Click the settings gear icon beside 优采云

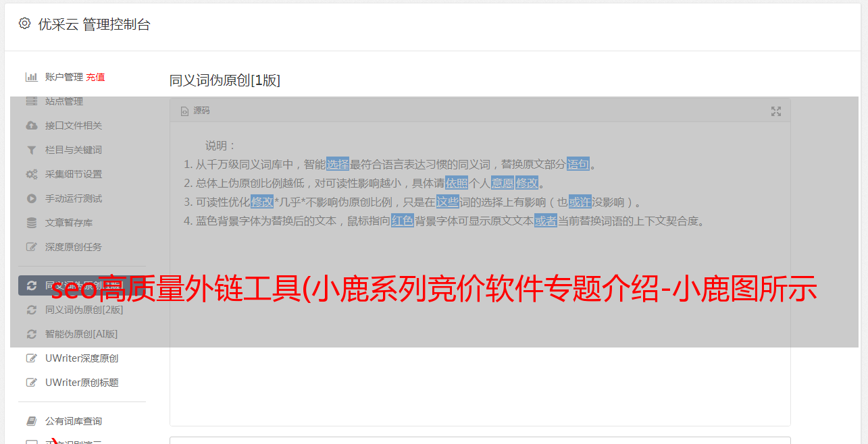point(25,24)
